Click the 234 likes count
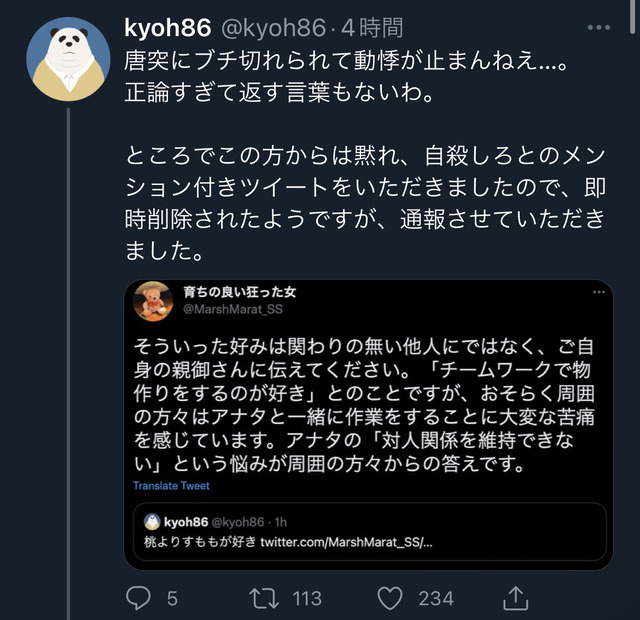 pos(436,599)
